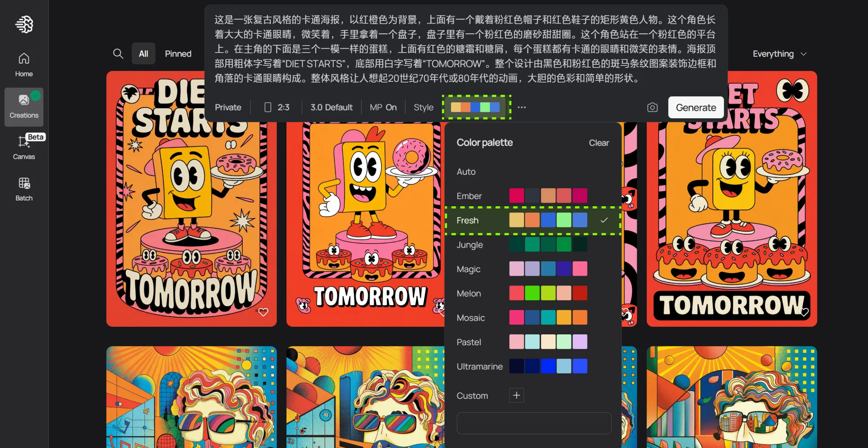Open the three-dot more options menu
Viewport: 868px width, 448px height.
pos(522,107)
